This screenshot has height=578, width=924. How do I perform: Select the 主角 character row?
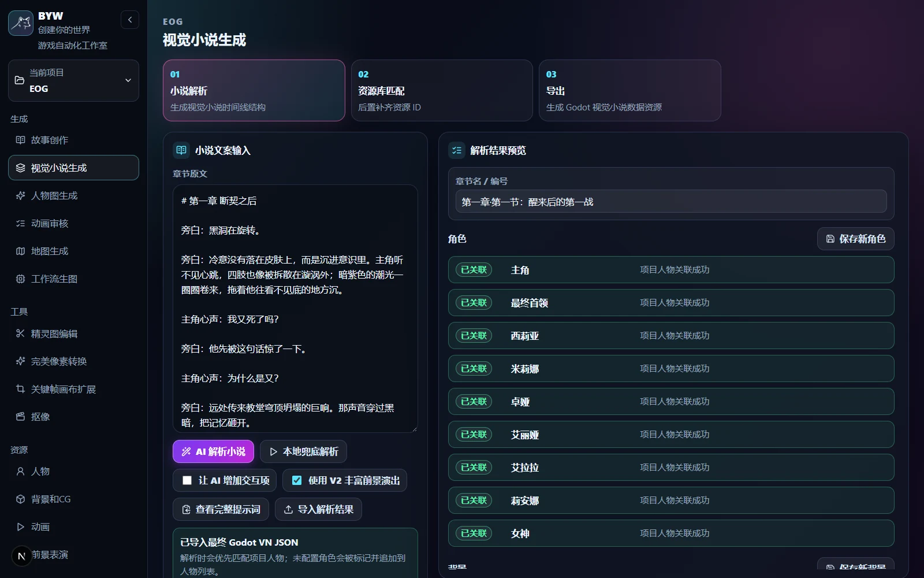click(671, 270)
